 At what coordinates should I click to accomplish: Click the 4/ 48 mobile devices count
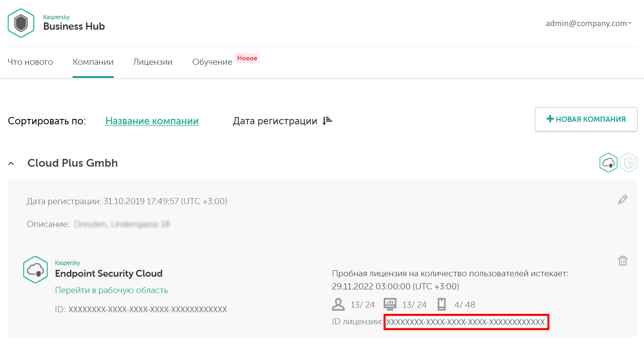point(465,305)
